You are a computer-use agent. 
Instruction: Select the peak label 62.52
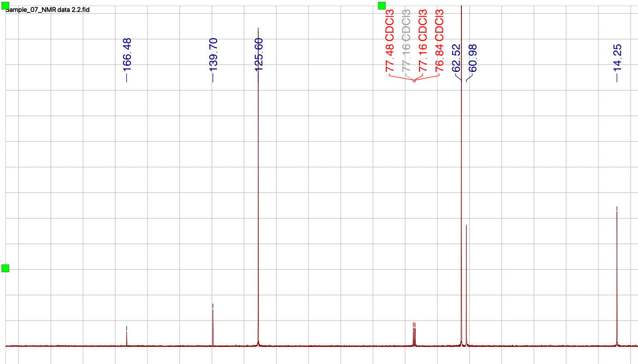[x=456, y=58]
